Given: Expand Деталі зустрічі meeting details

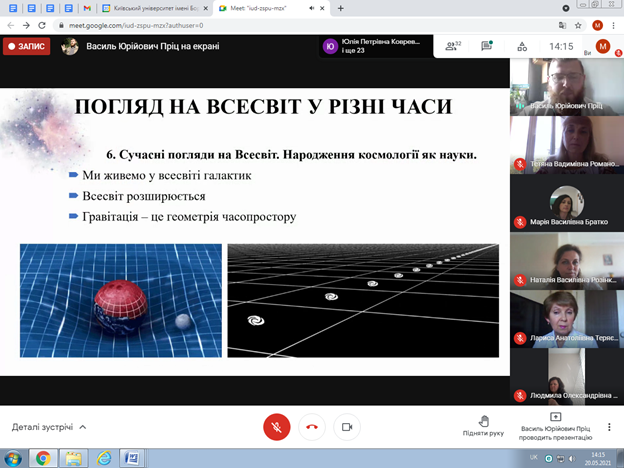Looking at the screenshot, I should [x=49, y=427].
